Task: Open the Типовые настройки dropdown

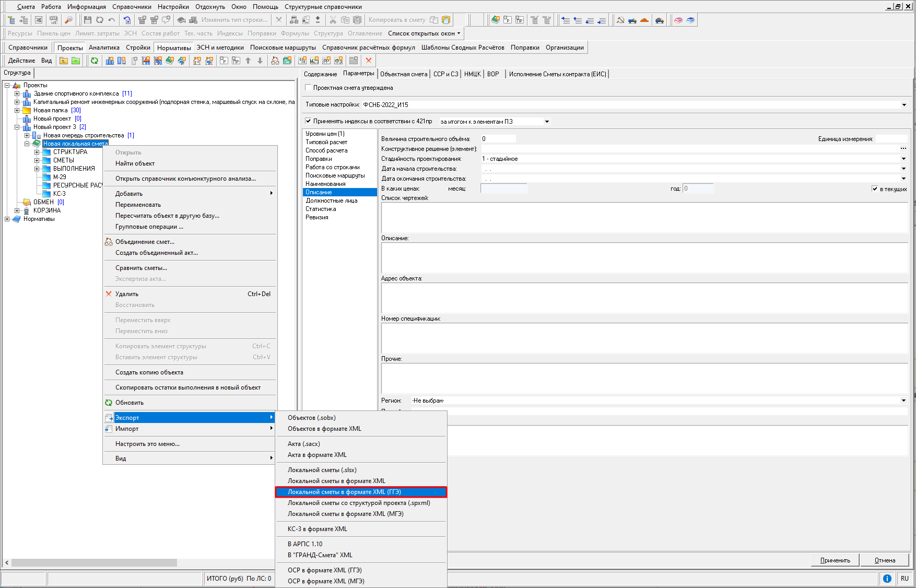Action: coord(904,105)
